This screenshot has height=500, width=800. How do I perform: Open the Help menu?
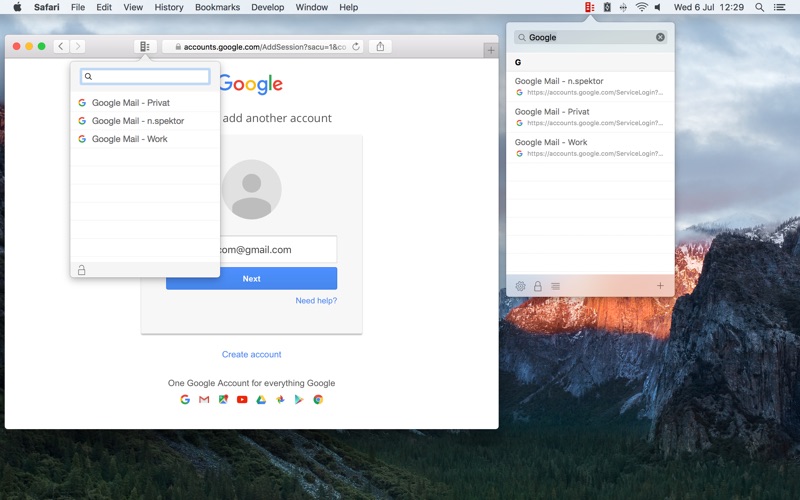coord(348,7)
